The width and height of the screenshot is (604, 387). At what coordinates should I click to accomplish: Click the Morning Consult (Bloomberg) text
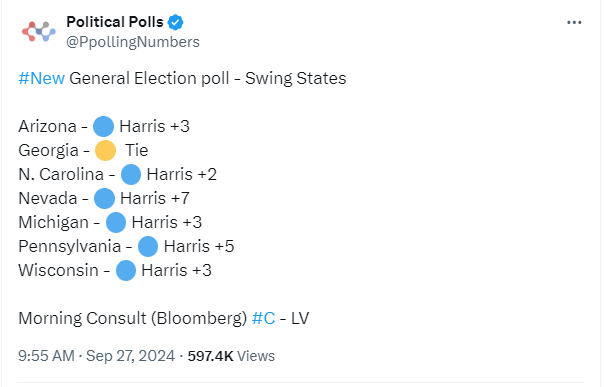pos(133,318)
